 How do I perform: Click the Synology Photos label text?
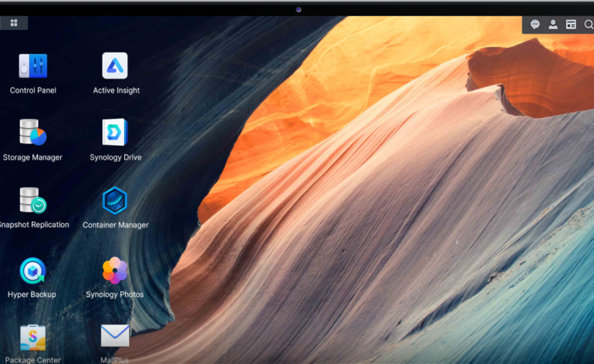pyautogui.click(x=115, y=295)
